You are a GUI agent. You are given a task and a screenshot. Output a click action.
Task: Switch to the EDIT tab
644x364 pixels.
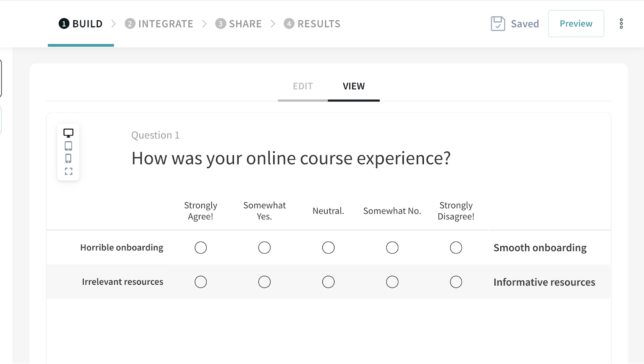click(x=303, y=86)
